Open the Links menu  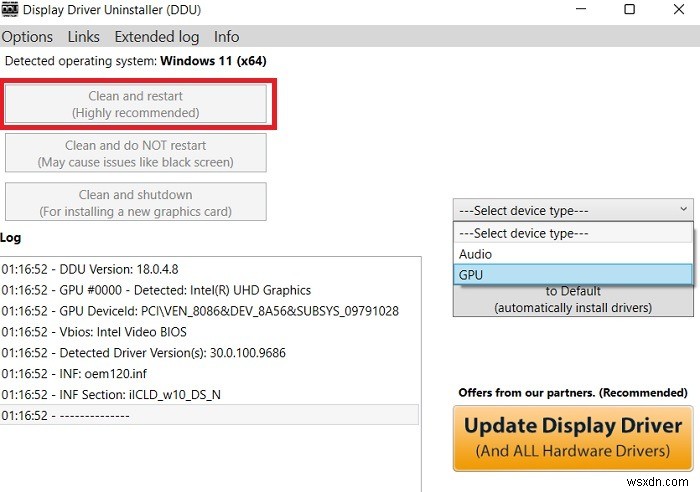coord(83,37)
